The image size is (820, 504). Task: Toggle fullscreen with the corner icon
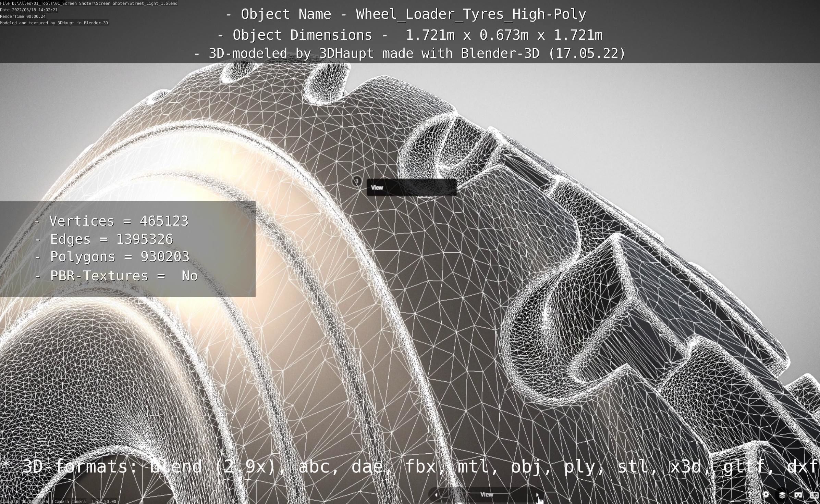[815, 495]
